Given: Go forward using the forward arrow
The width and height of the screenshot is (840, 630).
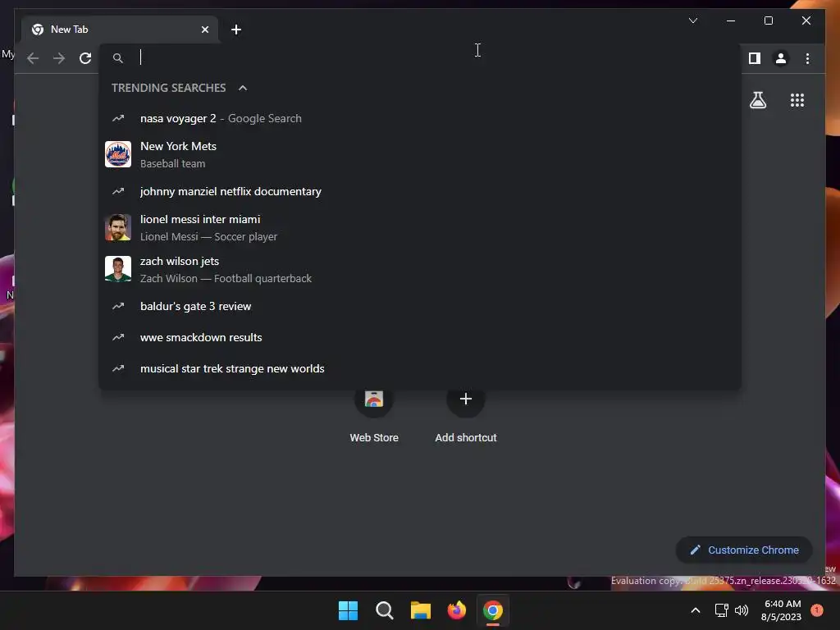Looking at the screenshot, I should click(59, 58).
